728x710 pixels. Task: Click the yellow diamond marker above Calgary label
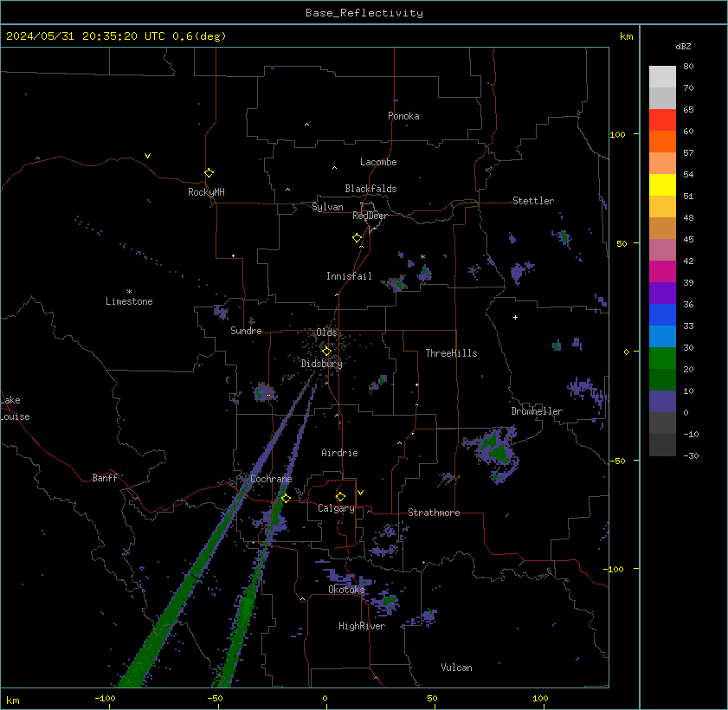340,497
